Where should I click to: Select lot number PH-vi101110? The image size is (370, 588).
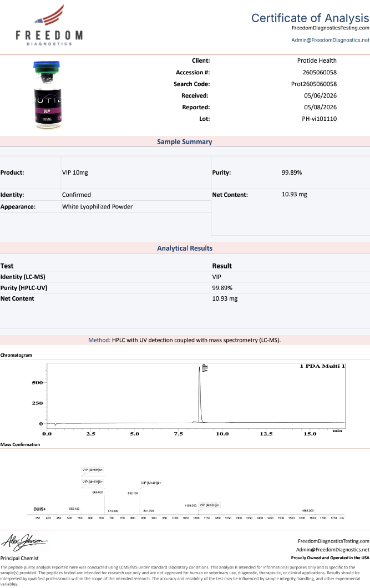(x=320, y=119)
